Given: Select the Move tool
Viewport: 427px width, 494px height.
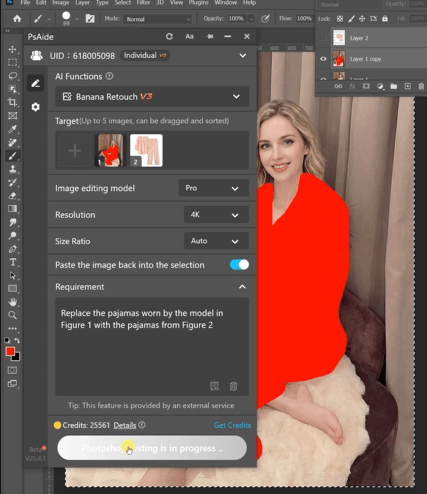Looking at the screenshot, I should tap(13, 49).
